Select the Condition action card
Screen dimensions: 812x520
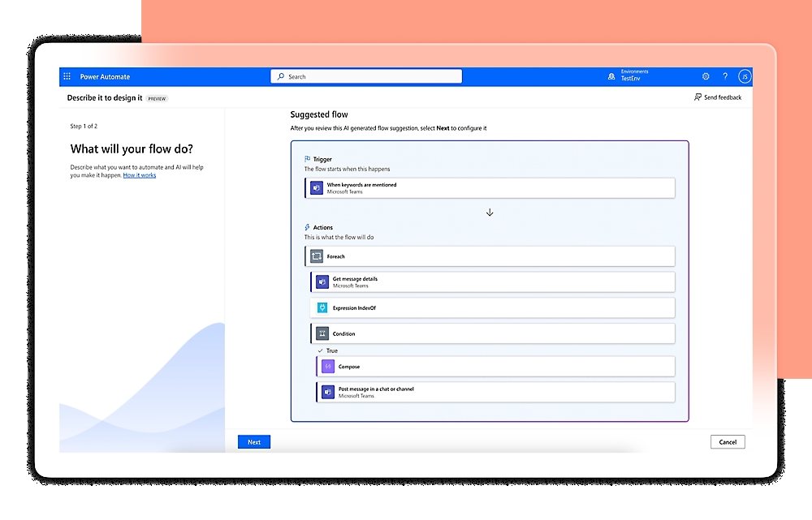coord(493,333)
